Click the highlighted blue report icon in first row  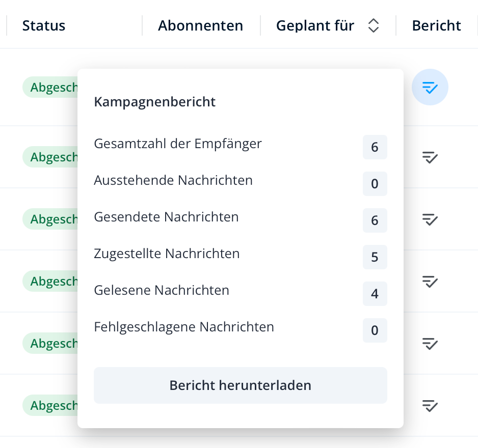(x=430, y=88)
